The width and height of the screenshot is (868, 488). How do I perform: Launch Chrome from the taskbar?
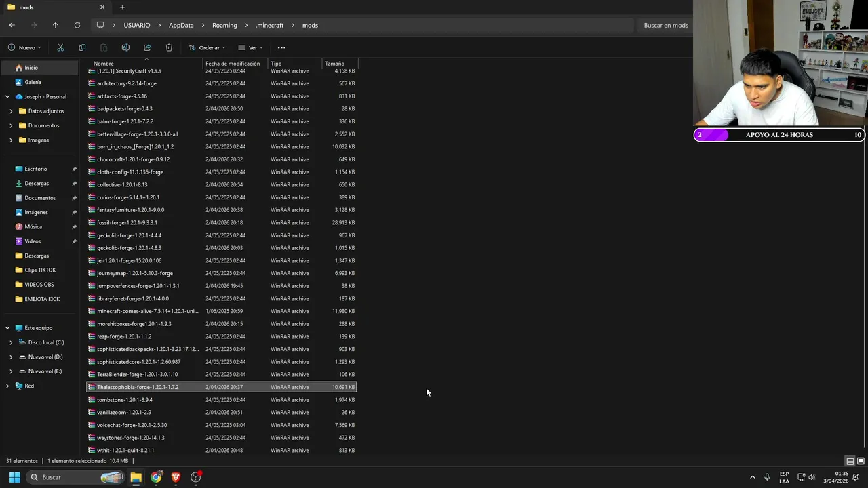point(156,477)
